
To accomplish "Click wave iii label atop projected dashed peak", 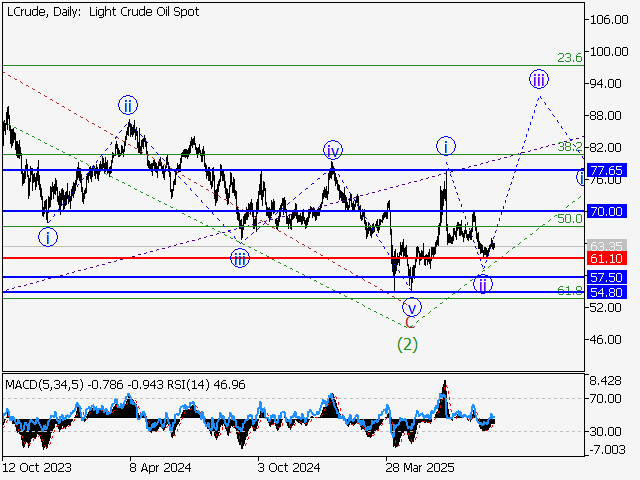I will coord(538,79).
